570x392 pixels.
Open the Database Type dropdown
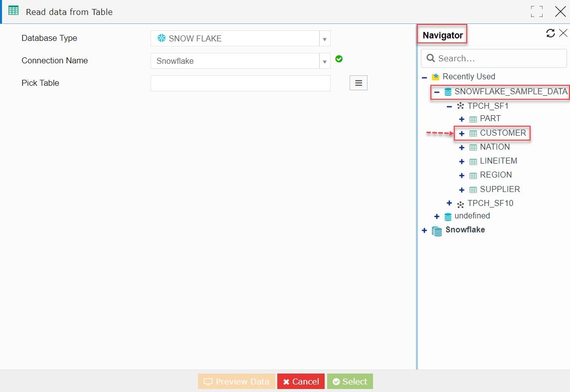point(325,38)
